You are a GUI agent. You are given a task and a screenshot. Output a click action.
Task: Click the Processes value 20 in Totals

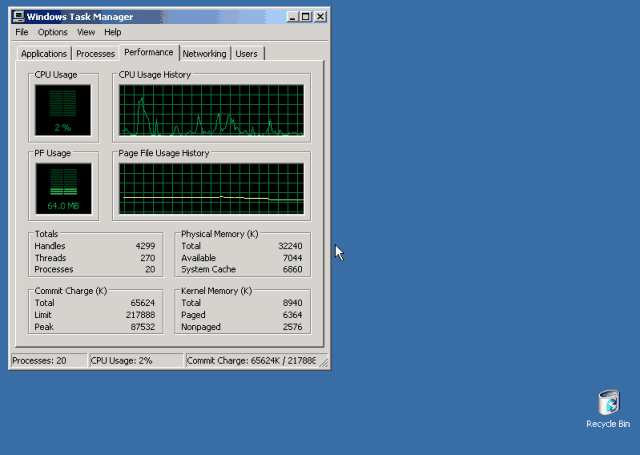point(150,269)
